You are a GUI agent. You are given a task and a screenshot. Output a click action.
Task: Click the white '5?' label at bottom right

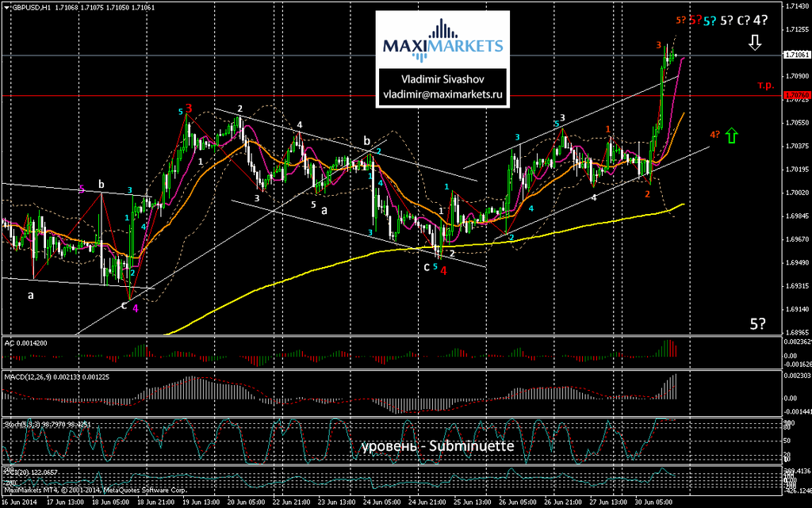click(x=757, y=324)
